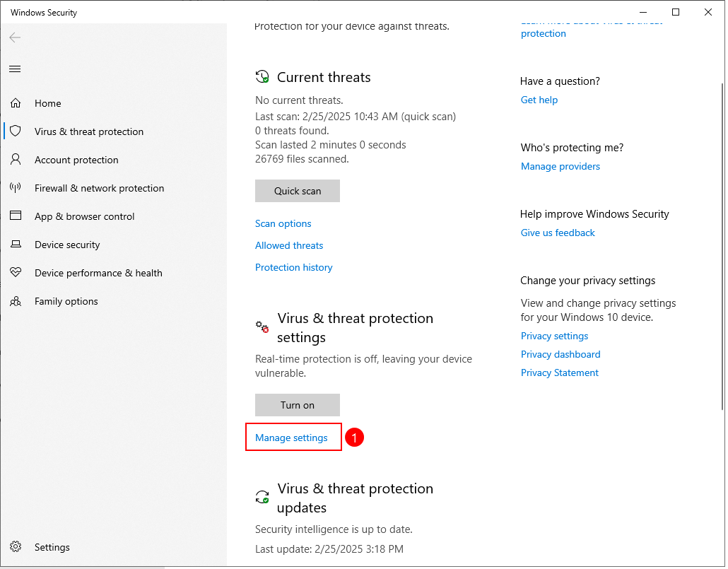Image resolution: width=728 pixels, height=569 pixels.
Task: Open App & browser control section
Action: (85, 217)
